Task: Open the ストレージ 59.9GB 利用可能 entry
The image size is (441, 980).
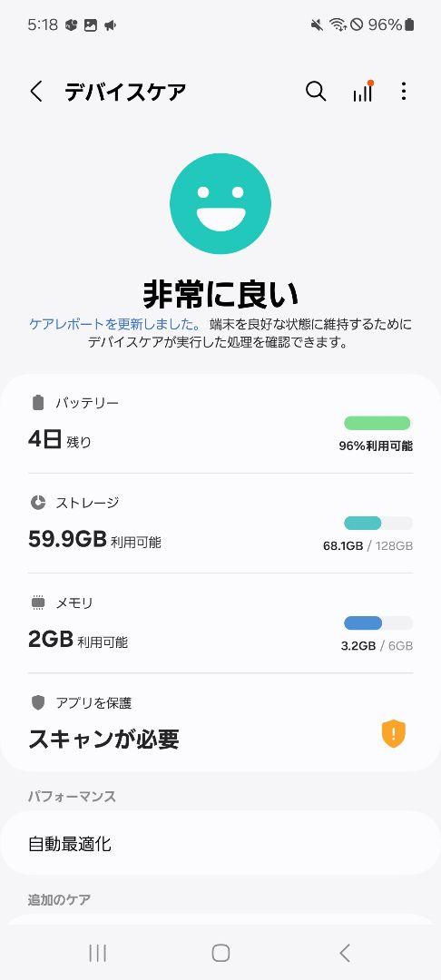Action: point(220,524)
